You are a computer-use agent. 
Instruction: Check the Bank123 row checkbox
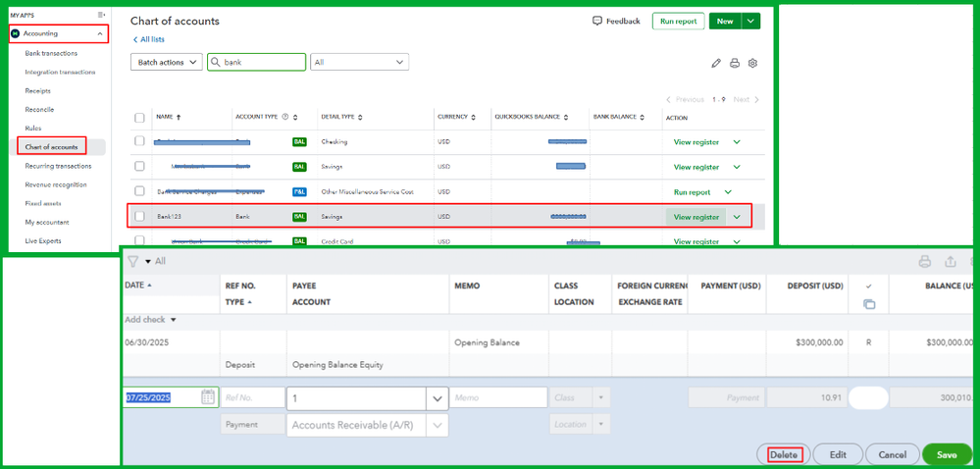coord(139,217)
